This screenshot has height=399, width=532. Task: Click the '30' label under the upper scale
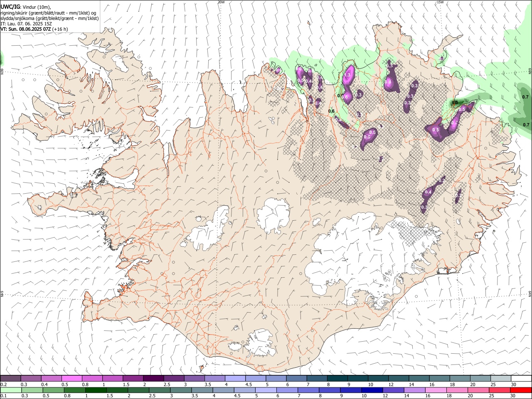514,384
